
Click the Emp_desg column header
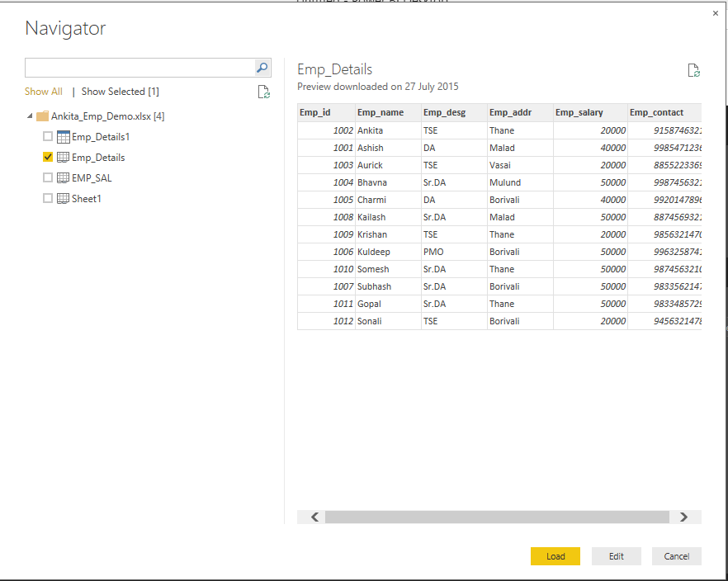454,112
